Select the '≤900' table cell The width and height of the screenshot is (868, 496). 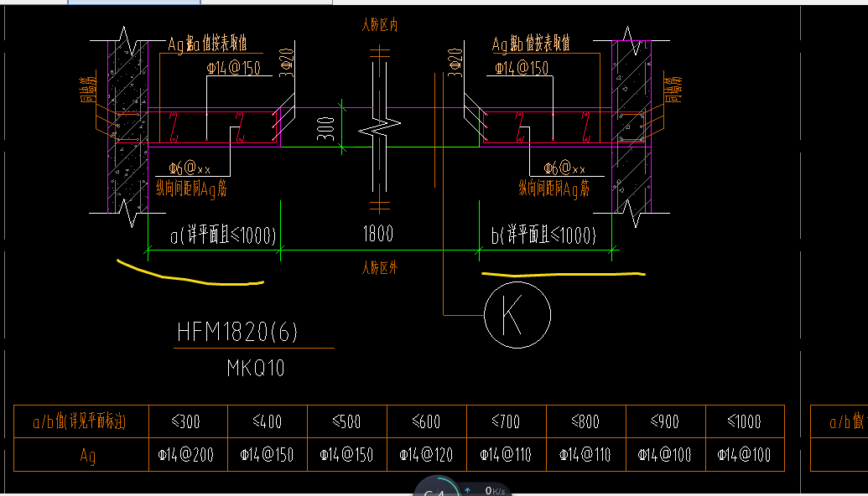coord(666,422)
